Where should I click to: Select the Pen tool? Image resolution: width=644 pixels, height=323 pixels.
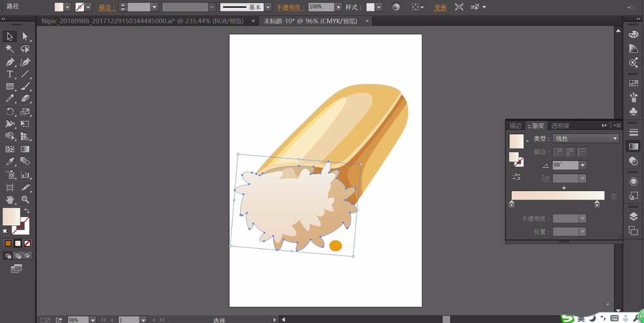10,62
